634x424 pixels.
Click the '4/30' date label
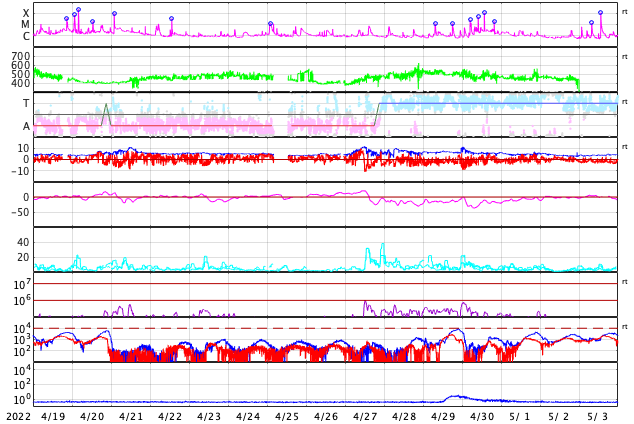click(482, 416)
